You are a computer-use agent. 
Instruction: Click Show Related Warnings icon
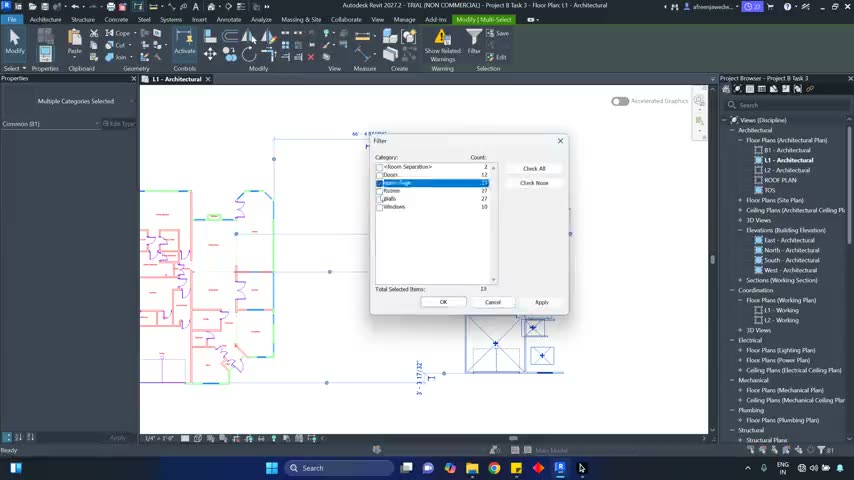pyautogui.click(x=442, y=37)
